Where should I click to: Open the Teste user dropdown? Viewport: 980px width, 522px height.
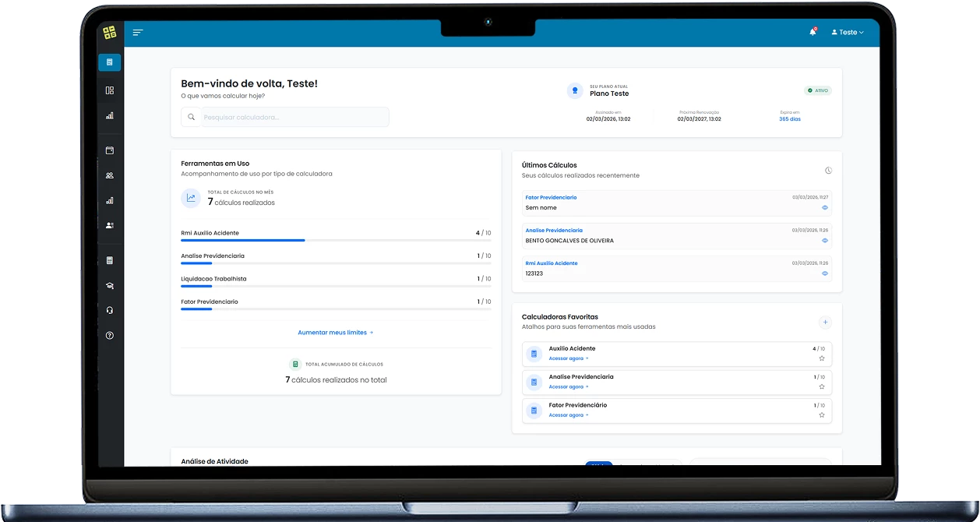[x=848, y=32]
